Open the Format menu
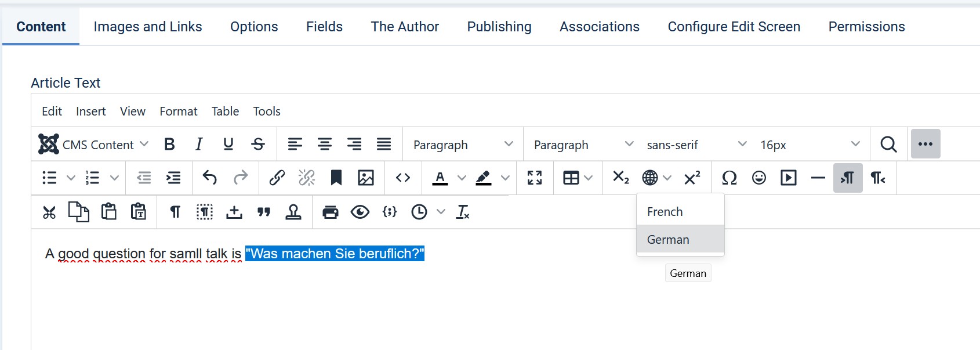 pyautogui.click(x=178, y=111)
